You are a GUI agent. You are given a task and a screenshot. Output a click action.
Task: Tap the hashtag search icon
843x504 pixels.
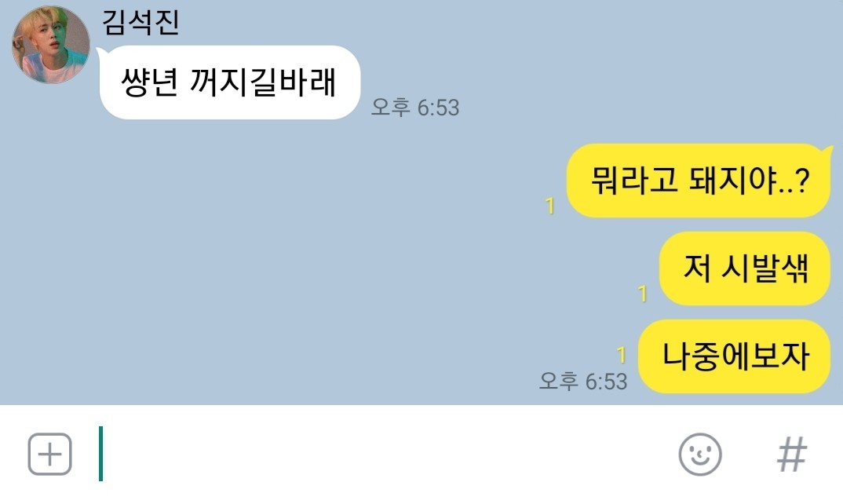792,455
